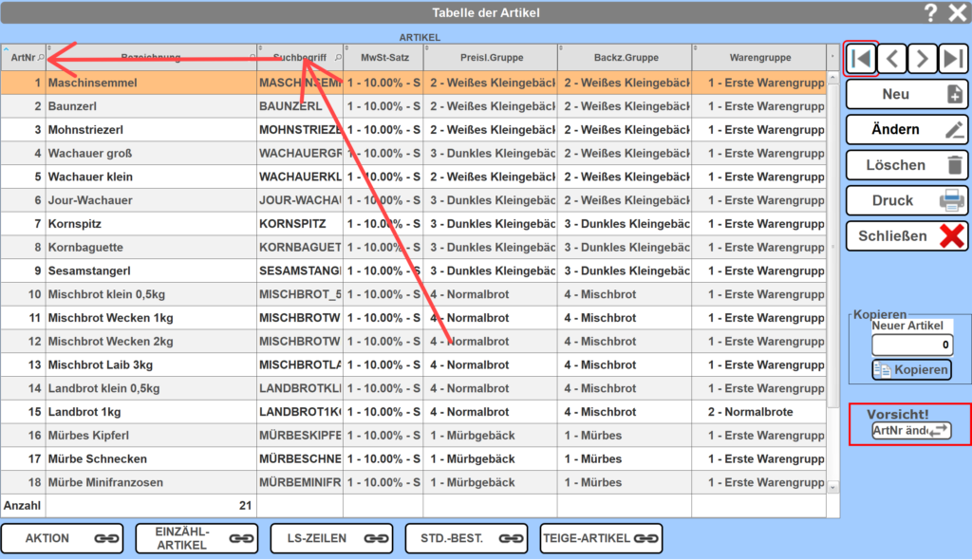Viewport: 972px width, 560px height.
Task: Click the Neuer Artikel number field
Action: (911, 345)
